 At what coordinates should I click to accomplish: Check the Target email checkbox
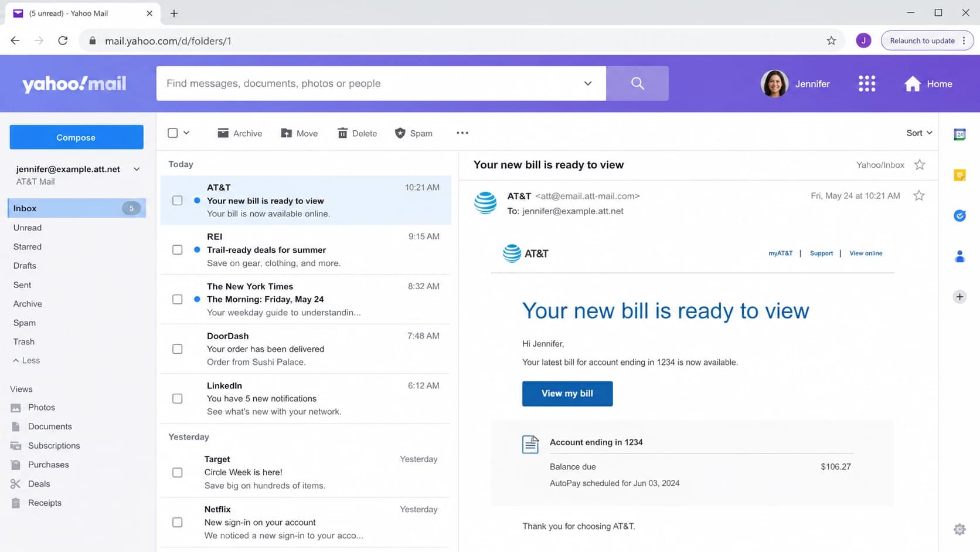[178, 473]
